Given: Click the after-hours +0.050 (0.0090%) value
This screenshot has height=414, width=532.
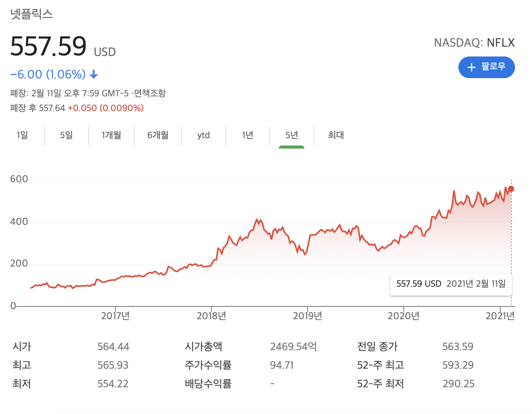Looking at the screenshot, I should [x=106, y=108].
